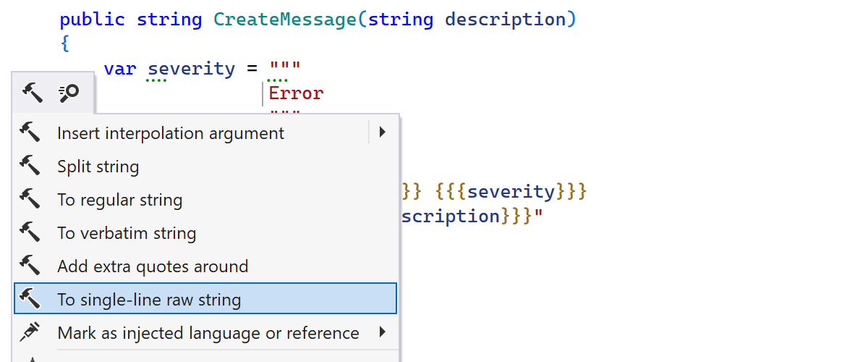Click hammer icon beside Split string
Screen dimensions: 868x362
(30, 166)
